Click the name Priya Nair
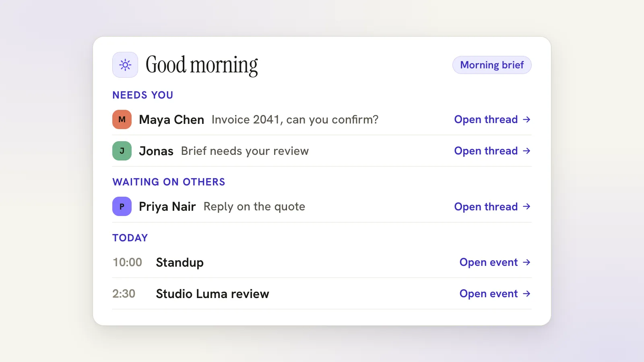This screenshot has height=362, width=644. (167, 207)
